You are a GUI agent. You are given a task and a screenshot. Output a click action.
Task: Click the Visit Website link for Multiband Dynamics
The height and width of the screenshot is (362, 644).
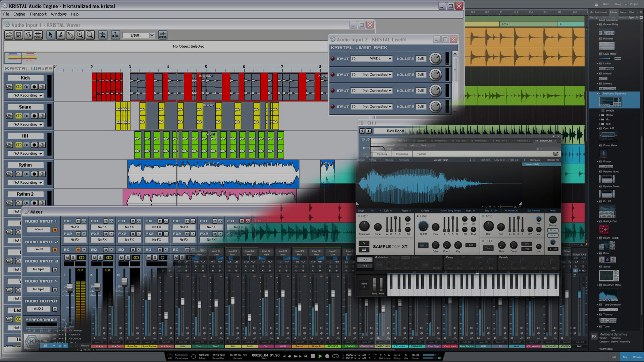click(x=606, y=349)
